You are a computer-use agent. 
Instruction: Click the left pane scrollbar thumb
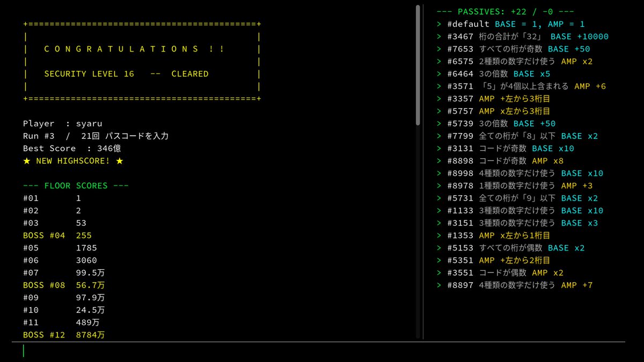click(418, 65)
